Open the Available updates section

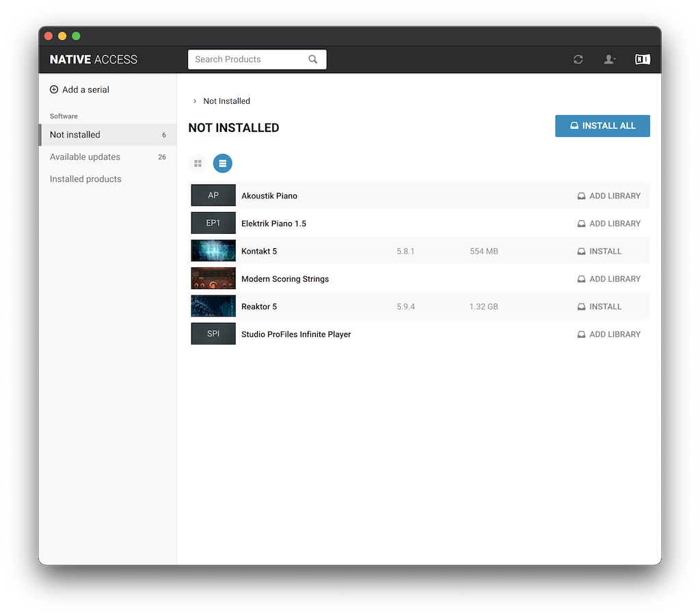tap(85, 157)
